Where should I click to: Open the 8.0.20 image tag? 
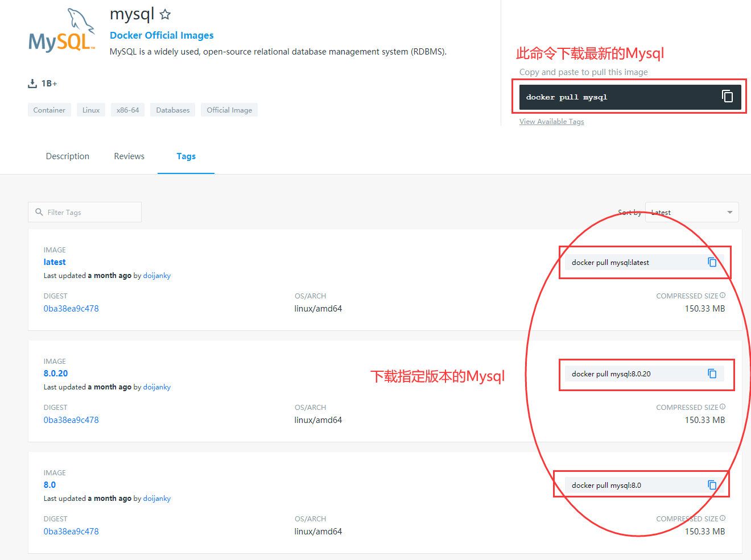click(x=56, y=374)
